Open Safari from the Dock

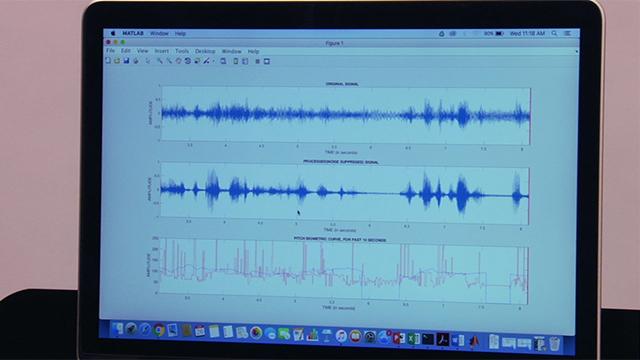145,330
